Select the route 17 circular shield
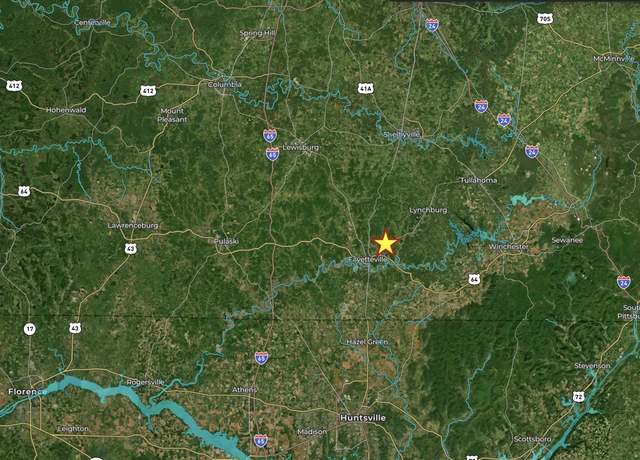640x460 pixels. pos(29,329)
